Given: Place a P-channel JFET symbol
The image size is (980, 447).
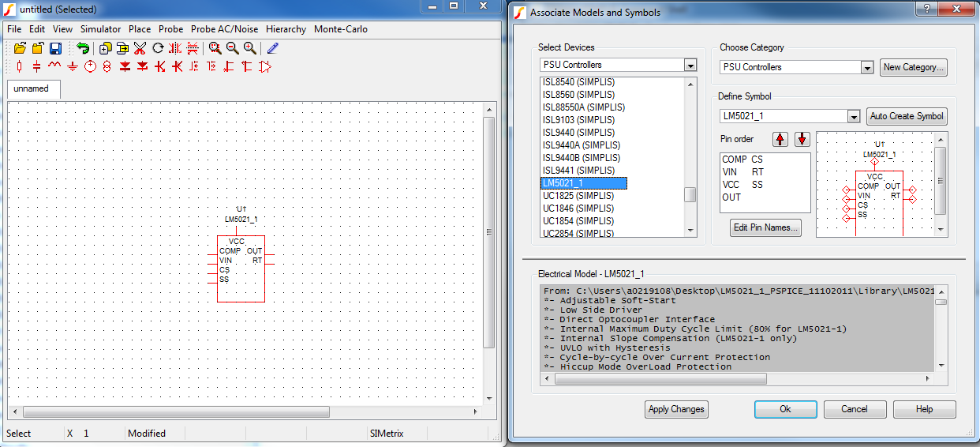Looking at the screenshot, I should (x=247, y=66).
